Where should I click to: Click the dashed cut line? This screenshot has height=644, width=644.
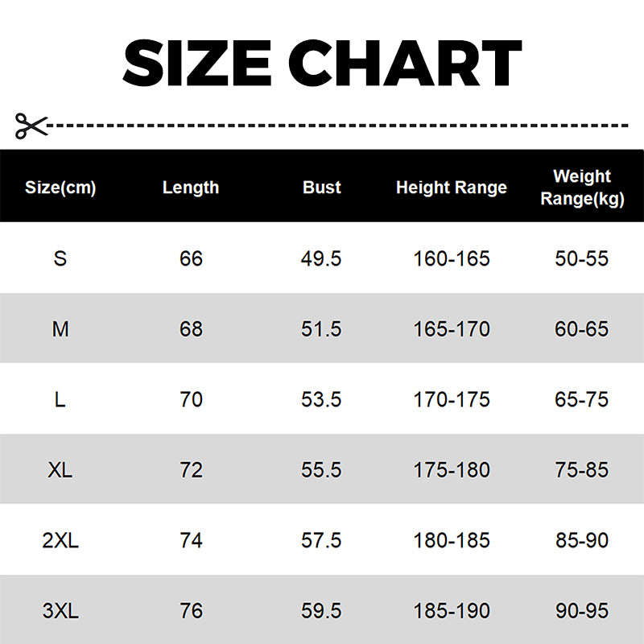click(338, 126)
